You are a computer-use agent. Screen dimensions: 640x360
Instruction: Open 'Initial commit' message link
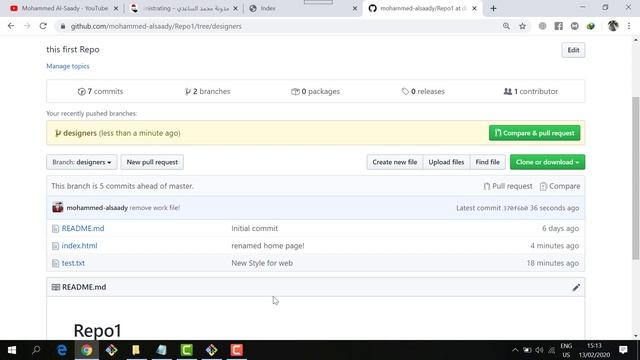click(254, 229)
